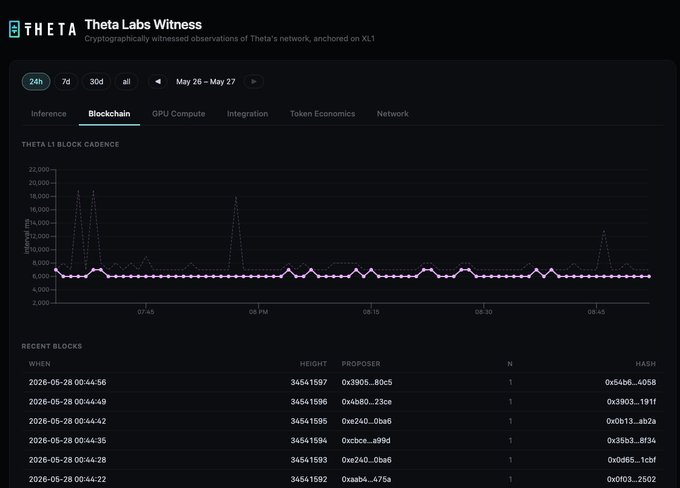This screenshot has width=680, height=488.
Task: Click the 08:45 axis label
Action: click(596, 312)
